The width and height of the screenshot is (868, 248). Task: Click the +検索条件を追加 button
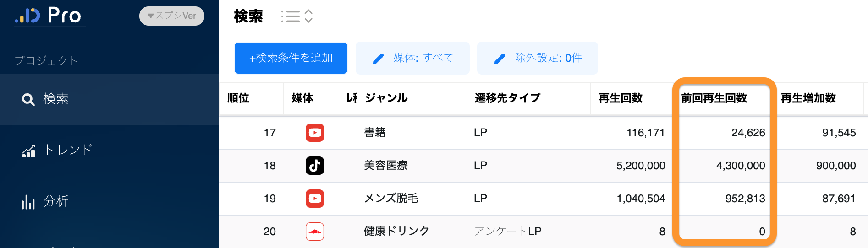coord(291,58)
